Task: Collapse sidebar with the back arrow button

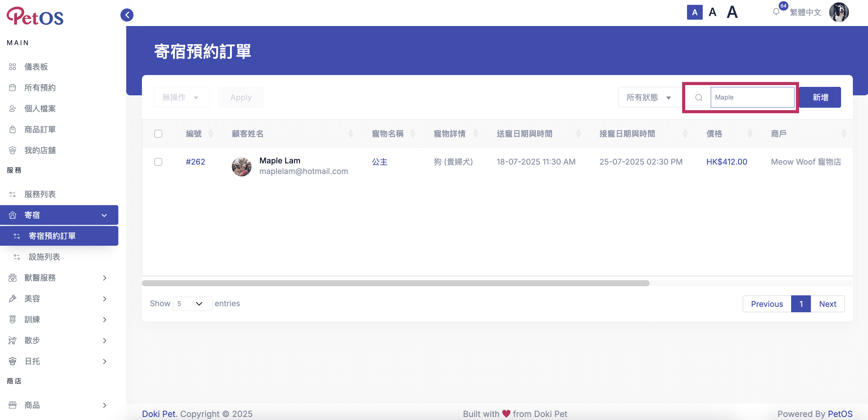Action: click(x=127, y=15)
